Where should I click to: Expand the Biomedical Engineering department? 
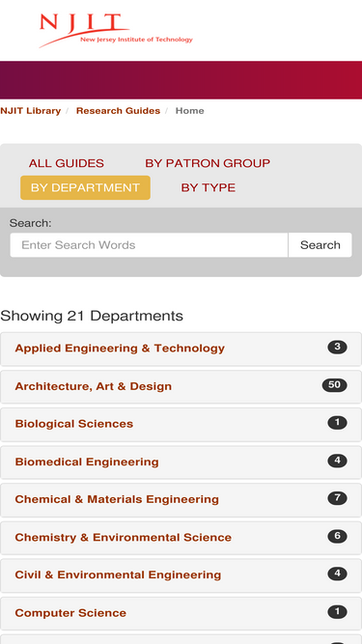181,462
